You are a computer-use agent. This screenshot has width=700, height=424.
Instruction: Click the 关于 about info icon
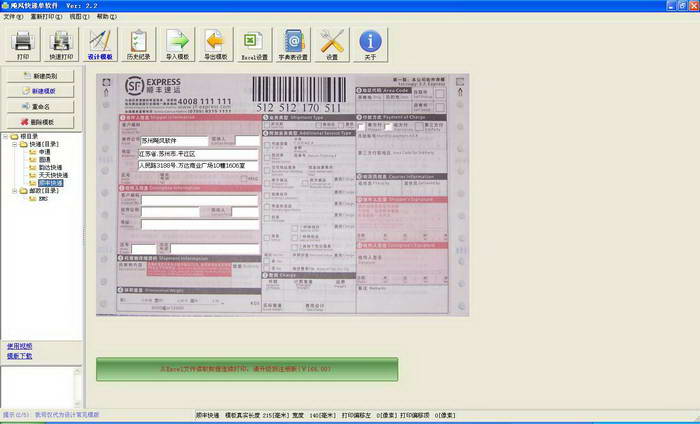(x=370, y=44)
